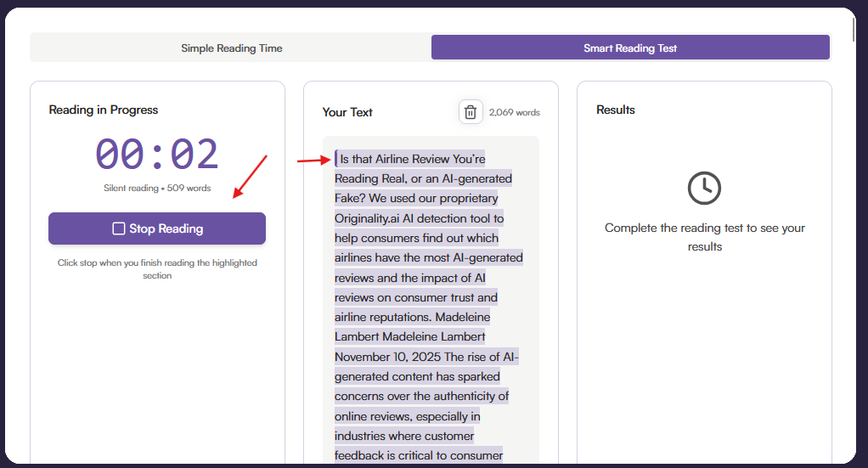Click the 'Click stop when you finish reading' hint
This screenshot has width=868, height=468.
click(157, 269)
